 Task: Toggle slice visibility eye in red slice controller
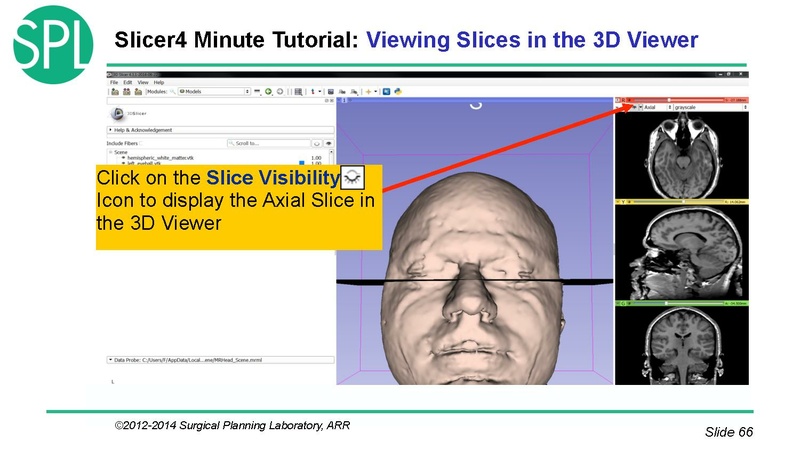pyautogui.click(x=634, y=107)
